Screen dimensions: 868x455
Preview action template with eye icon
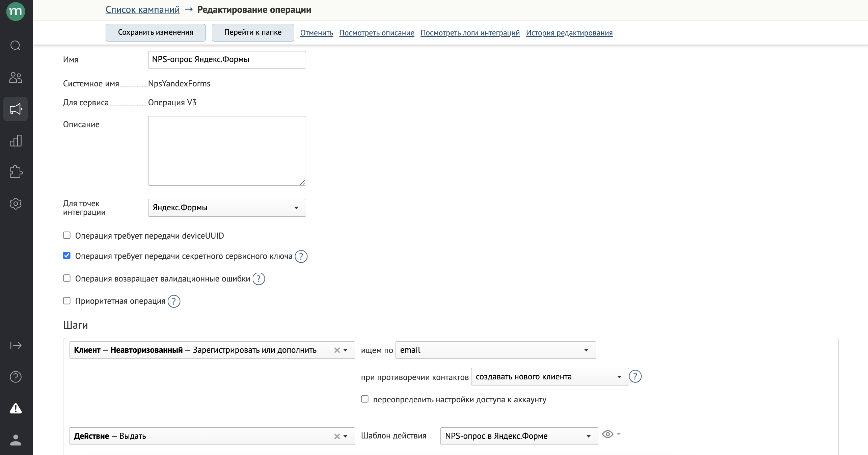click(608, 434)
